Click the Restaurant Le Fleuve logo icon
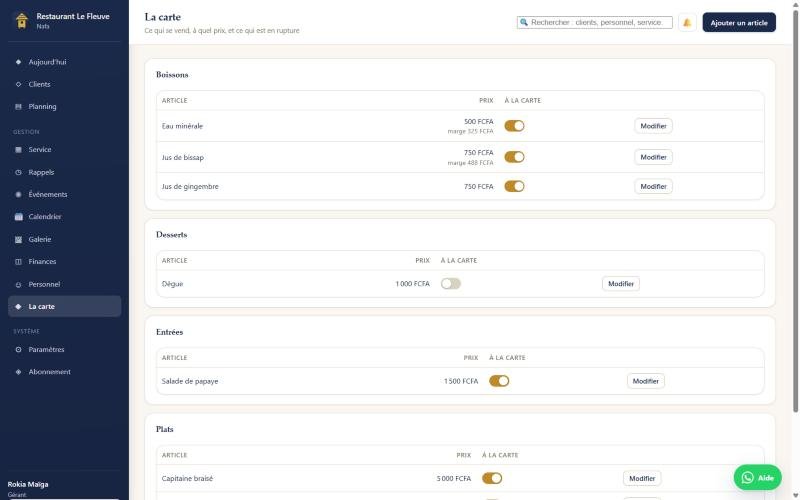 (21, 20)
